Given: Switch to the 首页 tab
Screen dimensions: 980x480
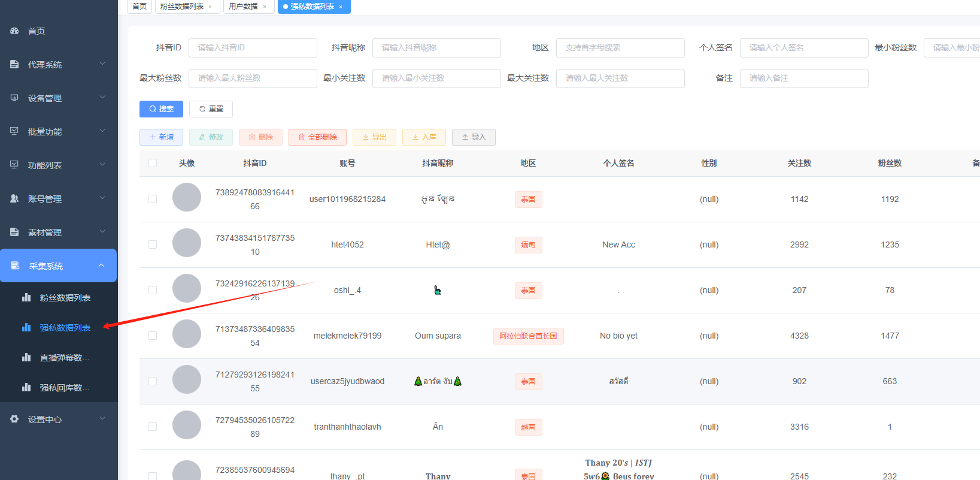Looking at the screenshot, I should 139,7.
